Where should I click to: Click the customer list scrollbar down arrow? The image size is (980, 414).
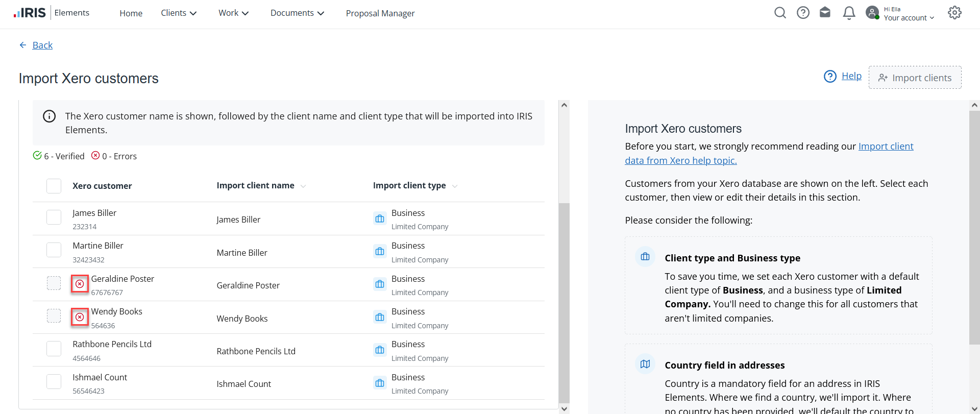click(564, 409)
